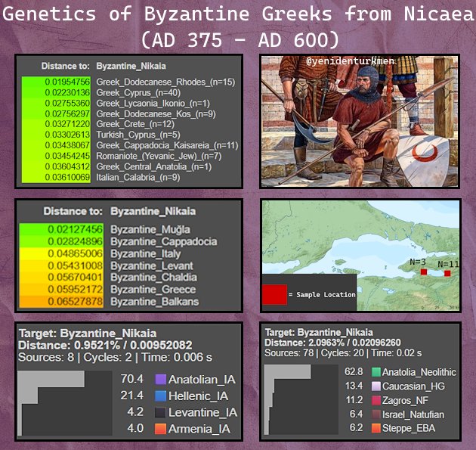
Task: Click the distance value 0.05431008
Action: tap(76, 266)
